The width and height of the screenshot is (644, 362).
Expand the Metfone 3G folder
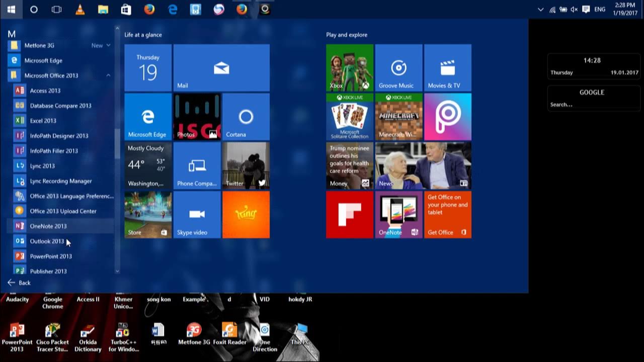pos(60,45)
